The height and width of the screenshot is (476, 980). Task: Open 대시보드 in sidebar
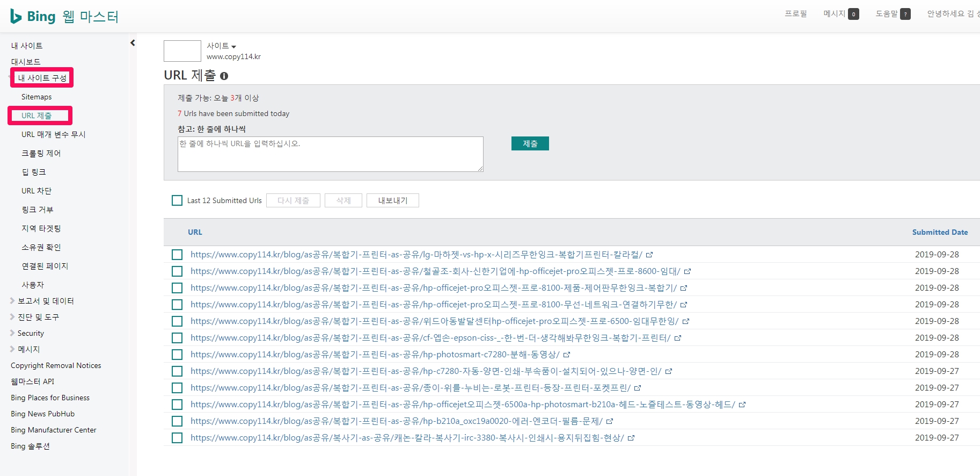26,62
